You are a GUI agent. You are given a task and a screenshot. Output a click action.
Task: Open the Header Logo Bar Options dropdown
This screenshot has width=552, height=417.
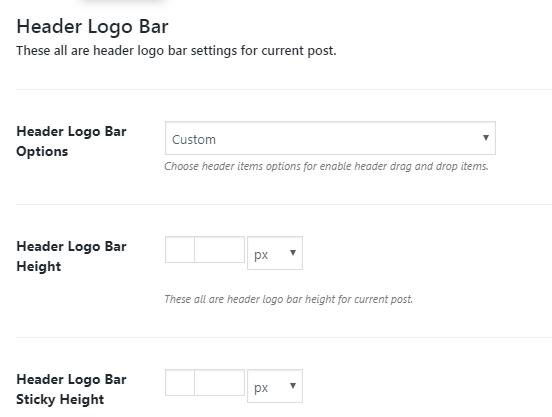point(330,138)
